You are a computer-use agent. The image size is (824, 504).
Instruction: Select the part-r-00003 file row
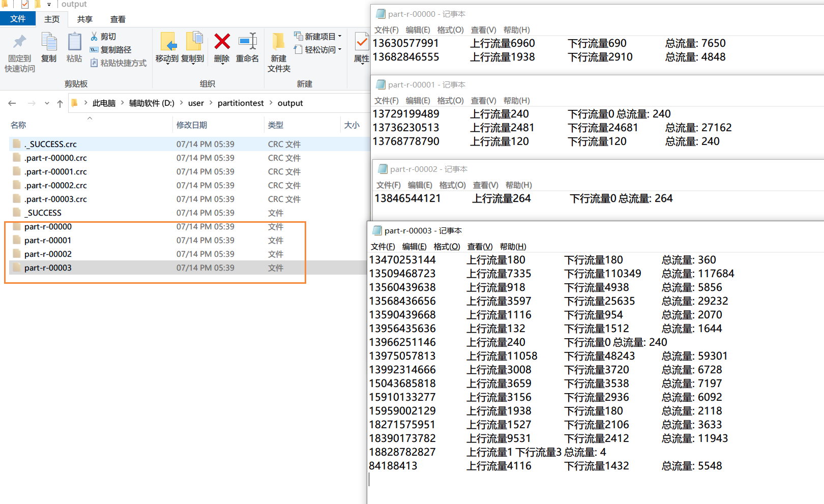point(189,268)
